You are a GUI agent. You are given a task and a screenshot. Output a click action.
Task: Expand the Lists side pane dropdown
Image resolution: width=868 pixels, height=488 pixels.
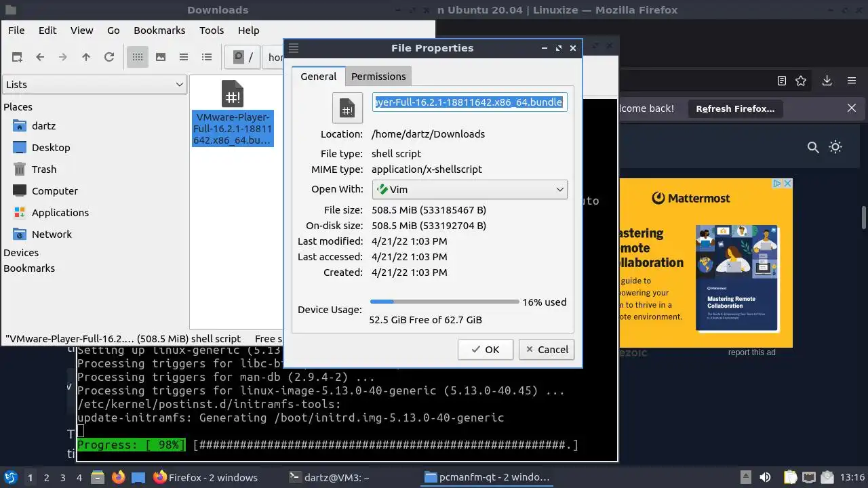pyautogui.click(x=94, y=84)
